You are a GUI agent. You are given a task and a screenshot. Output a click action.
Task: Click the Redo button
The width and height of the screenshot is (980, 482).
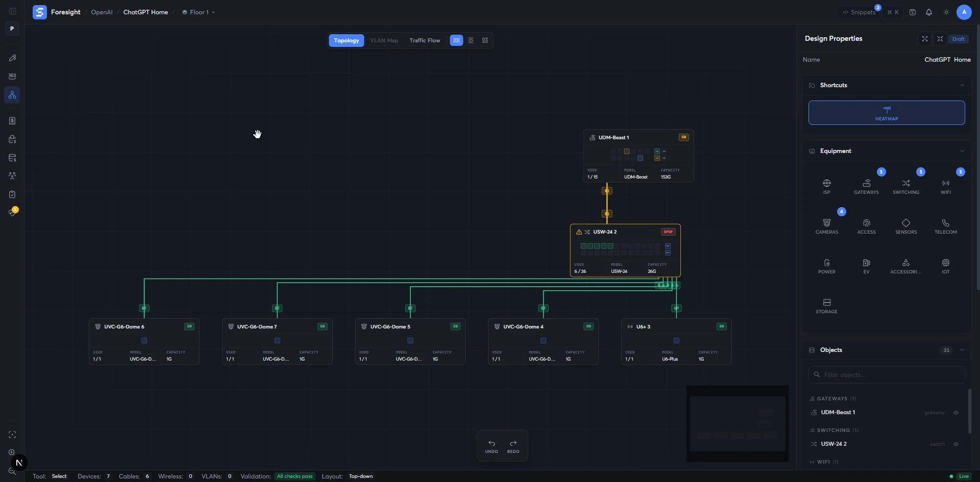tap(513, 446)
